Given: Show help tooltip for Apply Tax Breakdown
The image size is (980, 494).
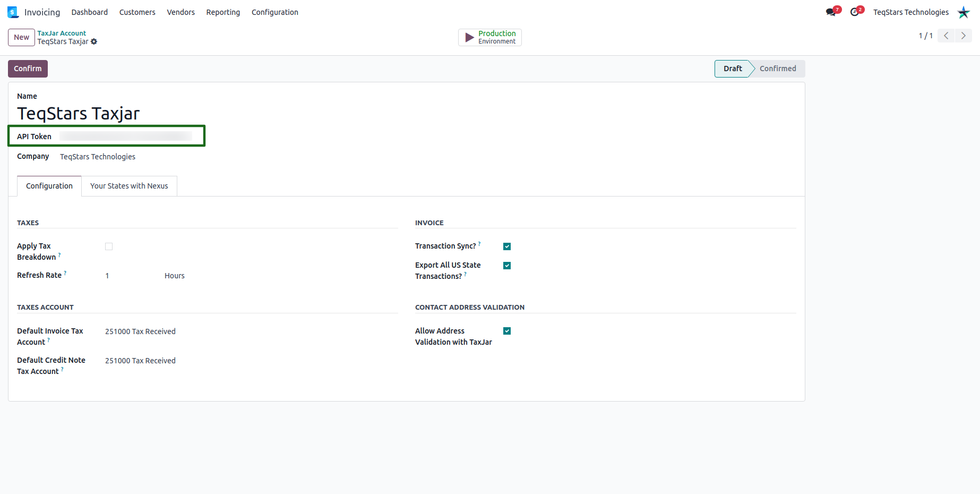Looking at the screenshot, I should [x=59, y=255].
